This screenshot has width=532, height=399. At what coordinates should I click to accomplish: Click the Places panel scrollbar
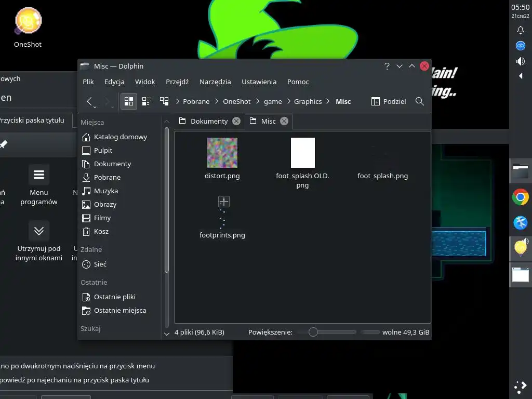[x=167, y=200]
